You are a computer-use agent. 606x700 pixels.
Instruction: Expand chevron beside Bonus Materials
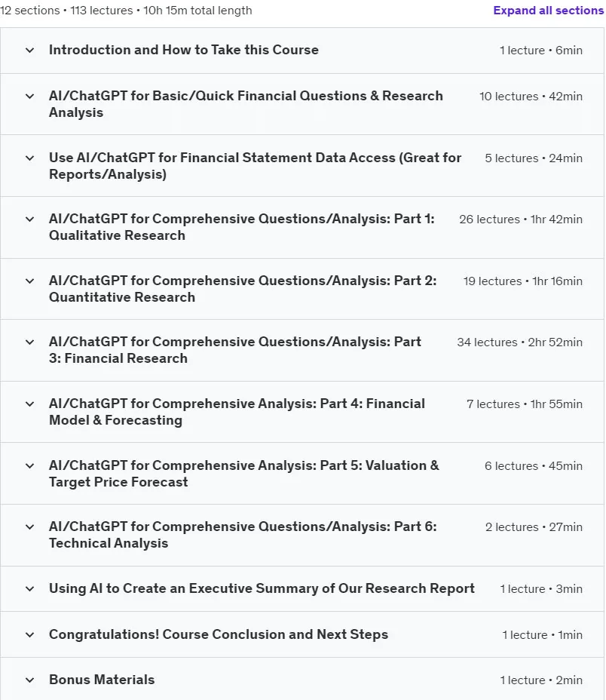pyautogui.click(x=29, y=680)
